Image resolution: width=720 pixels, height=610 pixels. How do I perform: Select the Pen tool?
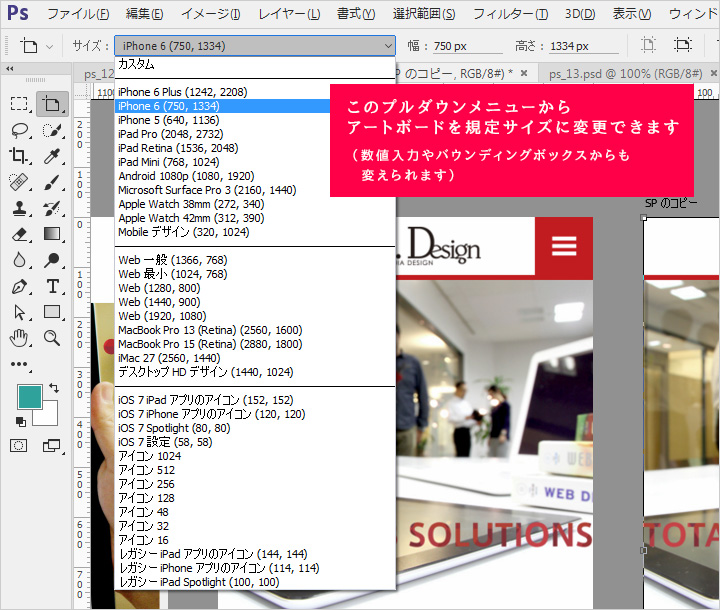tap(19, 287)
